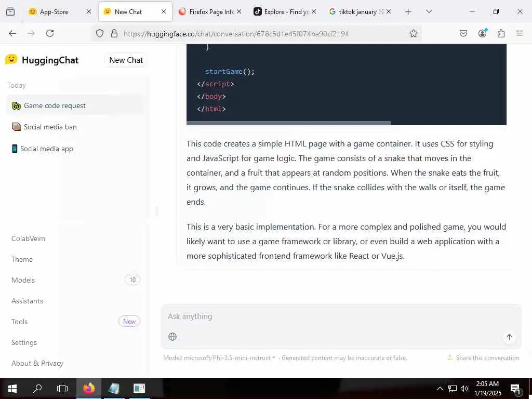Reload the page with the refresh icon

[50, 33]
